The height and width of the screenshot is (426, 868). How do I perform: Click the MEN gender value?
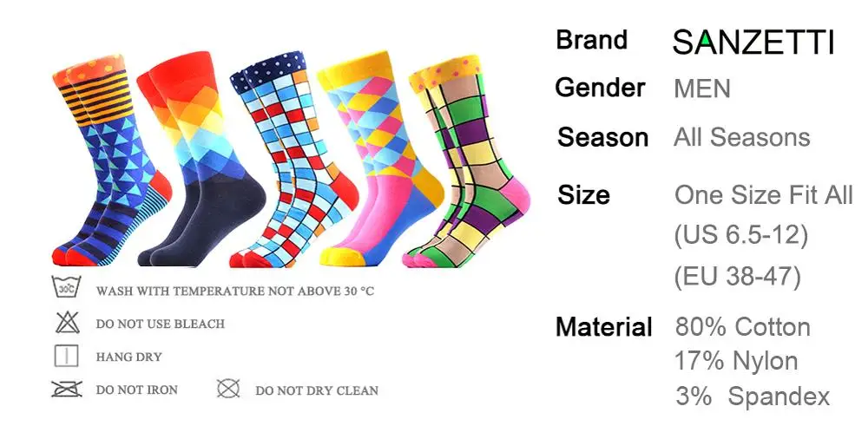(x=702, y=89)
